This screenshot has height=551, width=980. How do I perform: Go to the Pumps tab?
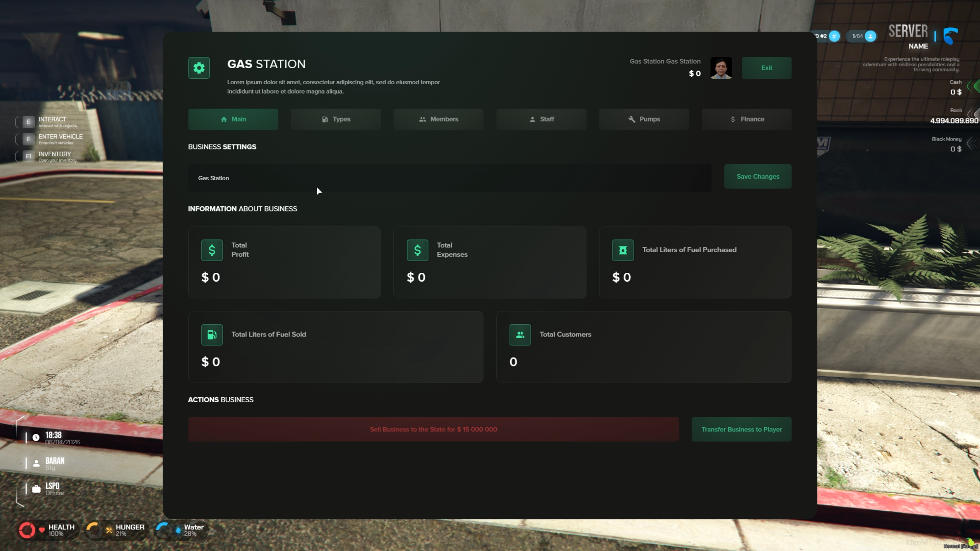[644, 120]
